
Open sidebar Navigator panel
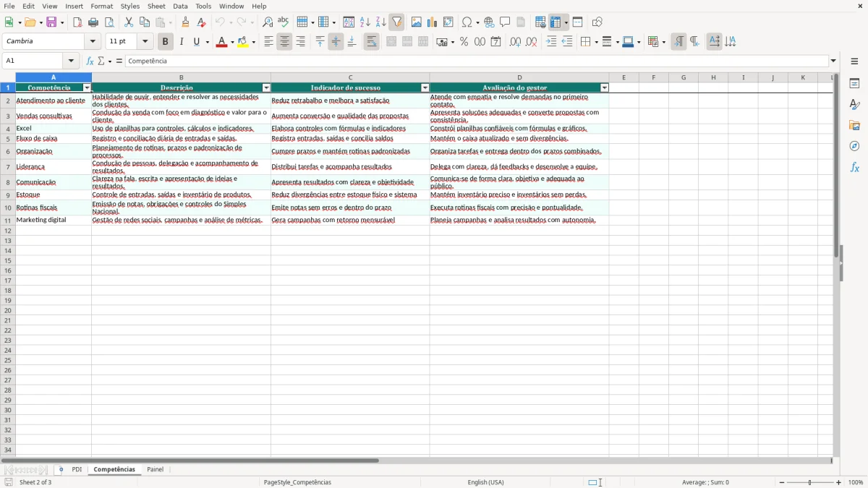pyautogui.click(x=854, y=146)
